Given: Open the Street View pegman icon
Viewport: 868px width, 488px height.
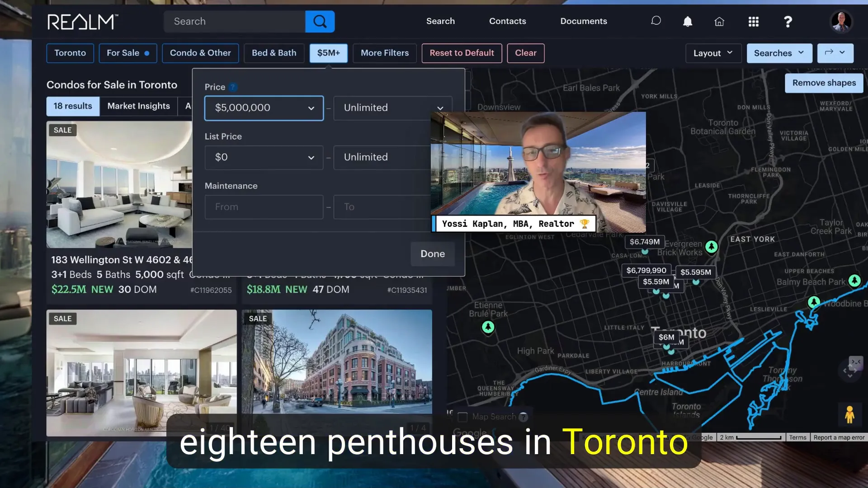Looking at the screenshot, I should point(849,414).
